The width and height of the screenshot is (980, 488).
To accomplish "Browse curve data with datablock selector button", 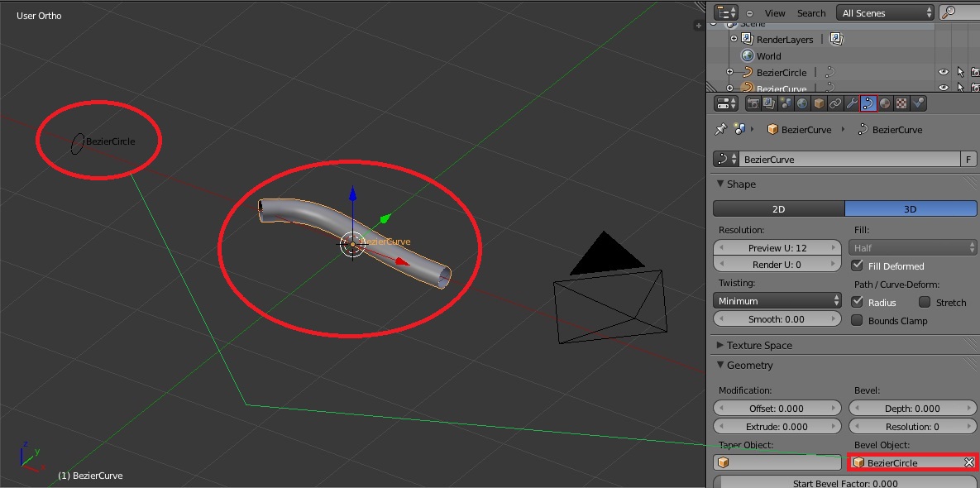I will 725,160.
